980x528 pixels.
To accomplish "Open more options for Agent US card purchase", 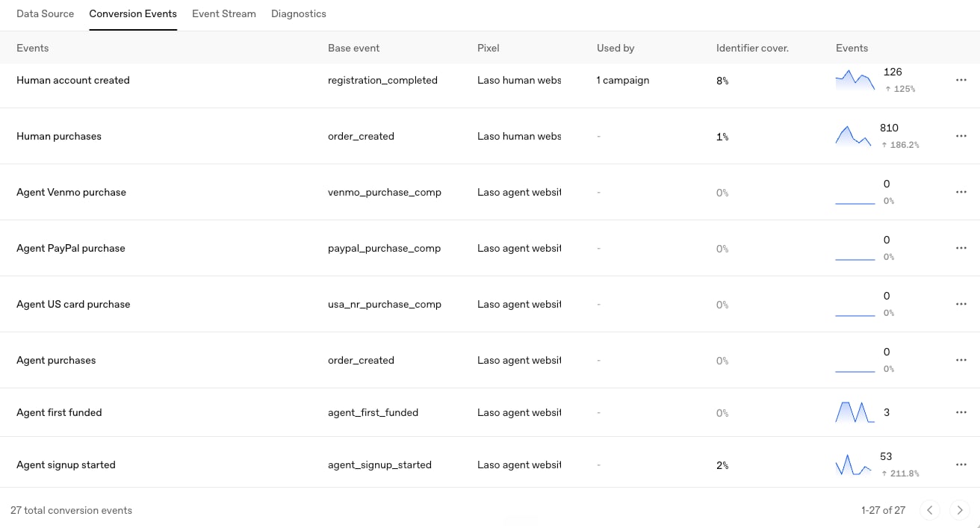I will [961, 304].
